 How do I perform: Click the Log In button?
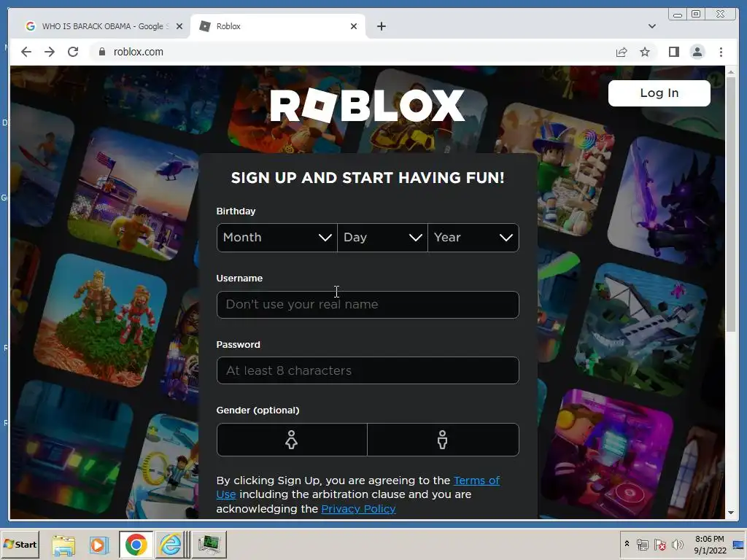pos(659,93)
